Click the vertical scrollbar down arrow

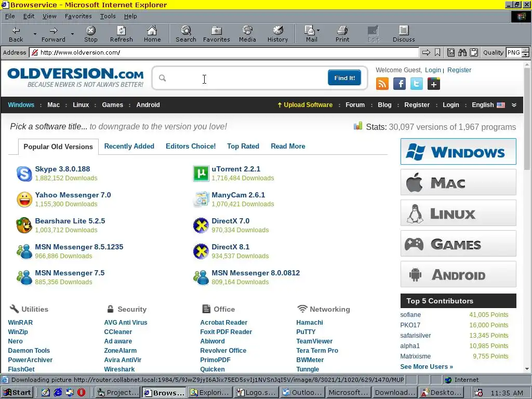pyautogui.click(x=527, y=368)
